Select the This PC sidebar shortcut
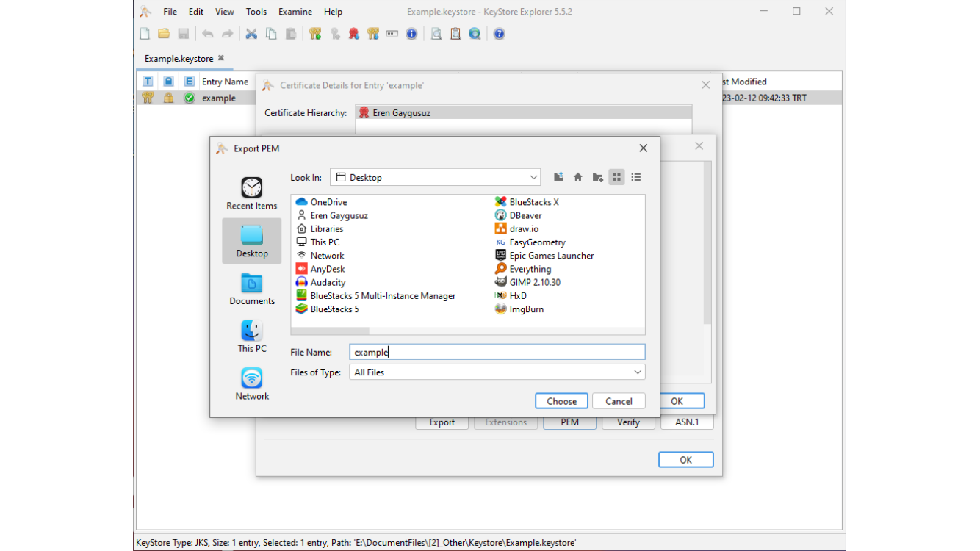Screen dimensions: 980x551 pos(252,336)
